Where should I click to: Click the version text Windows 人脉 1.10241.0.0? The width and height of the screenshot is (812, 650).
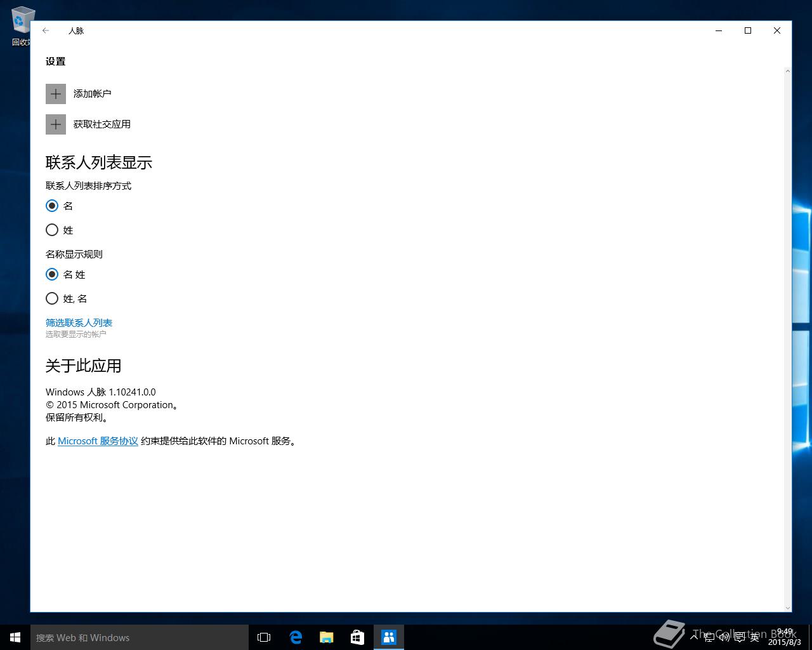pos(101,392)
